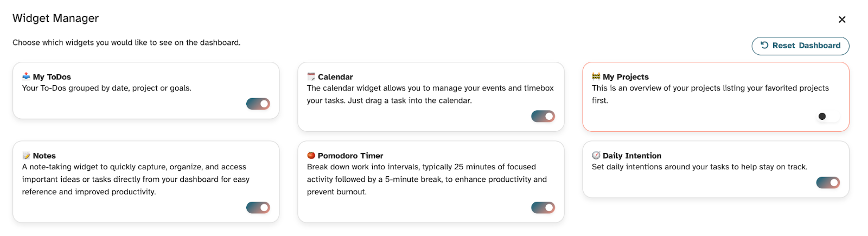Select the My Projects widget title
This screenshot has width=868, height=236.
(626, 77)
